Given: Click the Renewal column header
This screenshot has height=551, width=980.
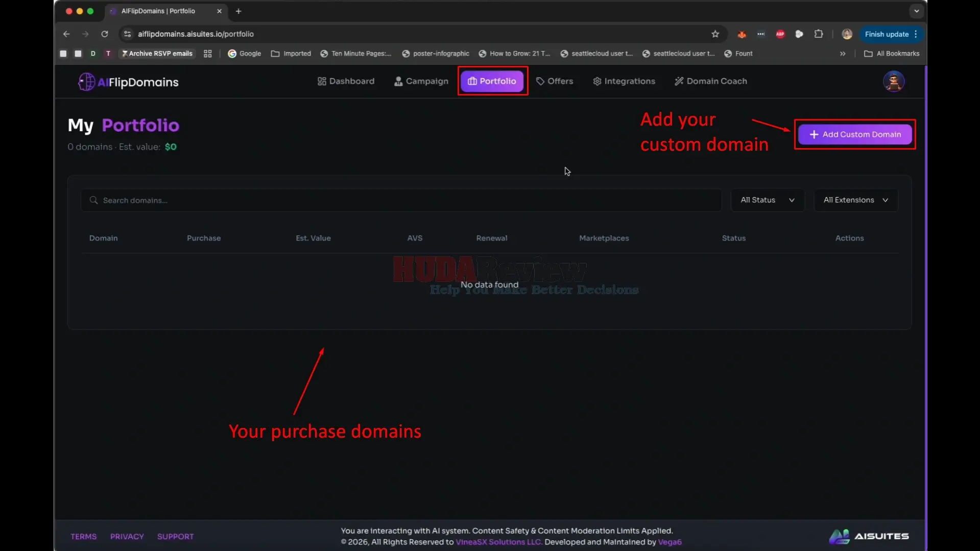Looking at the screenshot, I should click(x=492, y=238).
